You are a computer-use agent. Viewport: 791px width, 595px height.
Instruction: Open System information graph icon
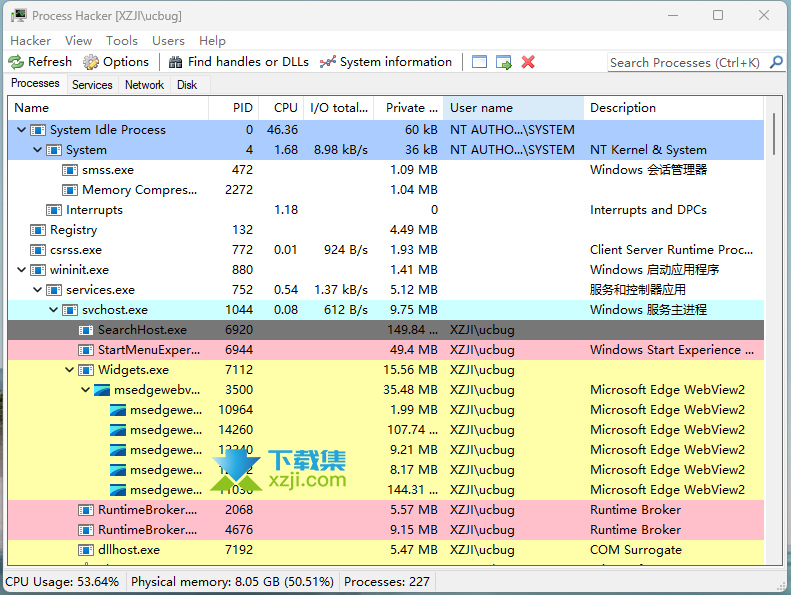pyautogui.click(x=328, y=62)
